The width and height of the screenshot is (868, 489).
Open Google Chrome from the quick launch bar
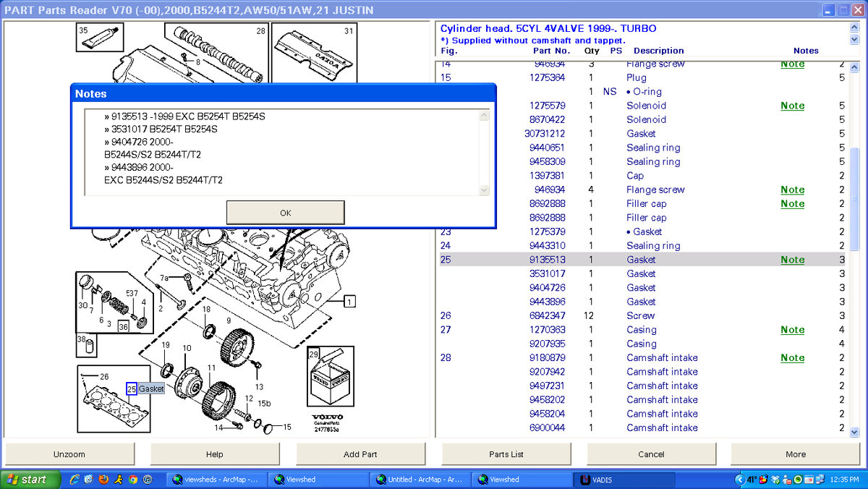(x=133, y=480)
